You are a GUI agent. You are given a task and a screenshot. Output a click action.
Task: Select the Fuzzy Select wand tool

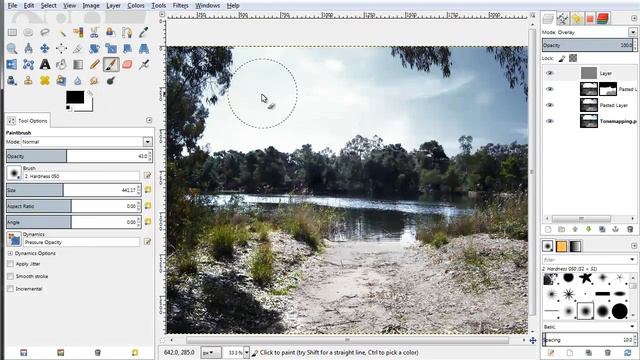tap(62, 33)
